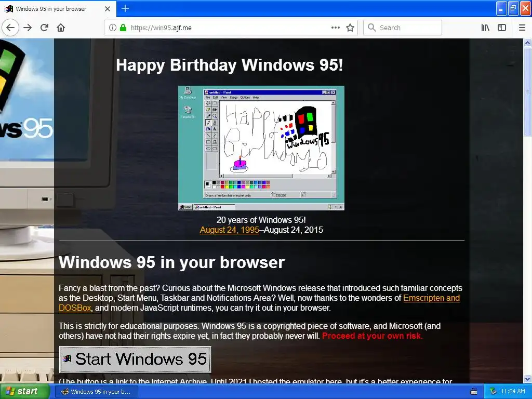Screen dimensions: 532x399
Task: Click the scrollbar up arrow
Action: (527, 43)
